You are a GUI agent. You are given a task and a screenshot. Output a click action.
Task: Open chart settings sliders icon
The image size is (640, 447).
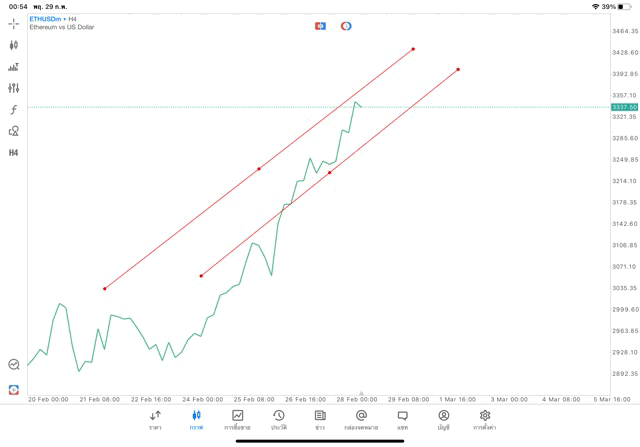(14, 88)
